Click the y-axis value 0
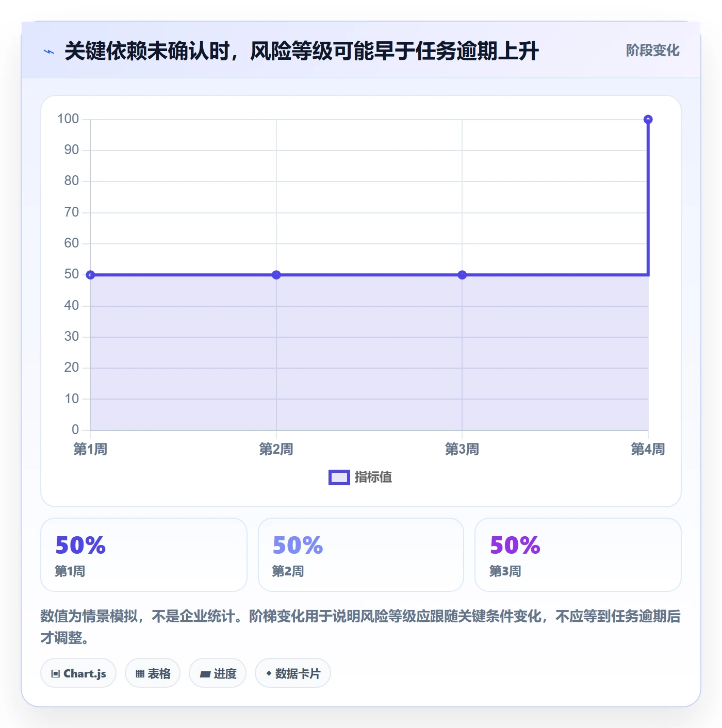The width and height of the screenshot is (722, 728). click(75, 429)
